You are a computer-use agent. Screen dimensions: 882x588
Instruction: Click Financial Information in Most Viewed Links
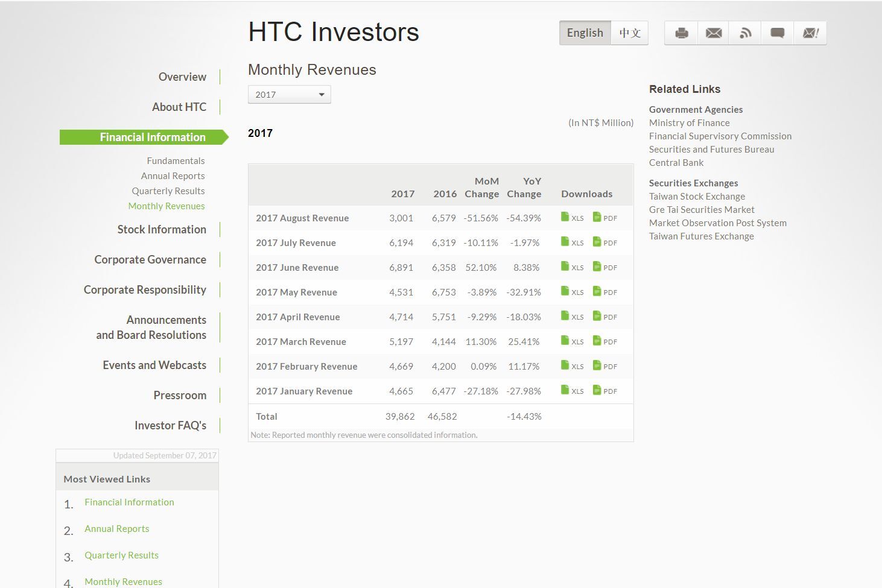(129, 502)
